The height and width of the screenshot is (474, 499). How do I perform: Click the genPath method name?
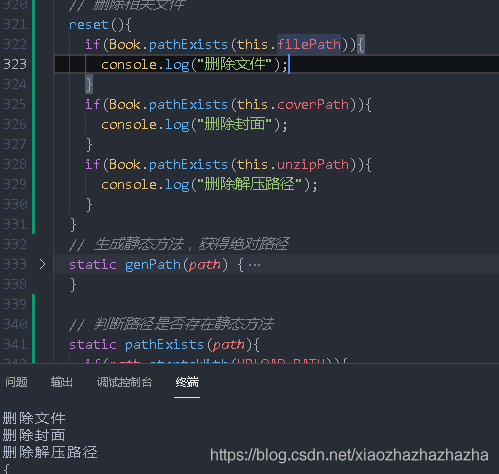pyautogui.click(x=153, y=265)
